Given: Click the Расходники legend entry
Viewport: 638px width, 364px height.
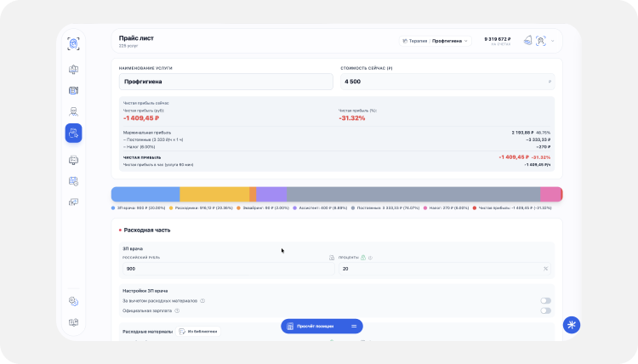Looking at the screenshot, I should (201, 208).
